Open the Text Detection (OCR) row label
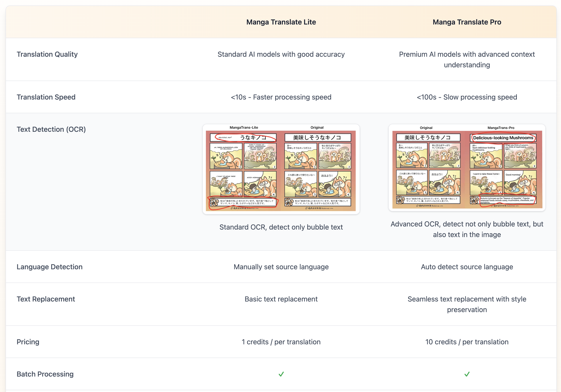Screen dimensions: 561x392 (51, 129)
